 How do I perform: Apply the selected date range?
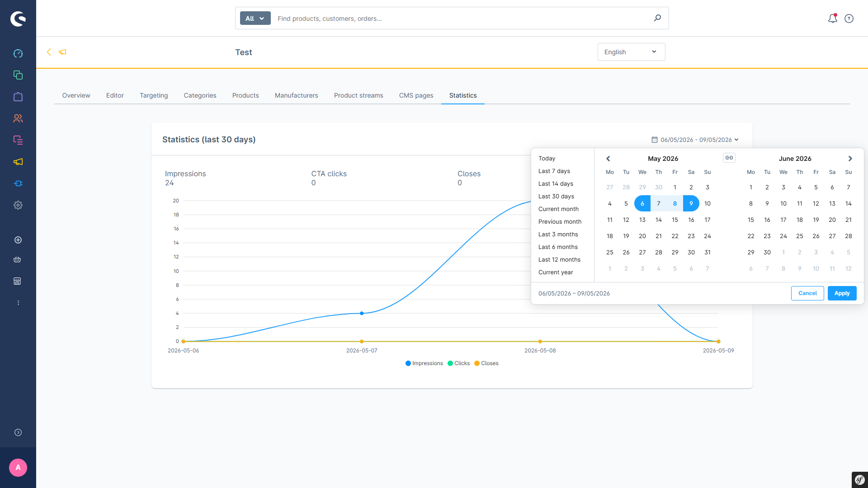click(842, 293)
